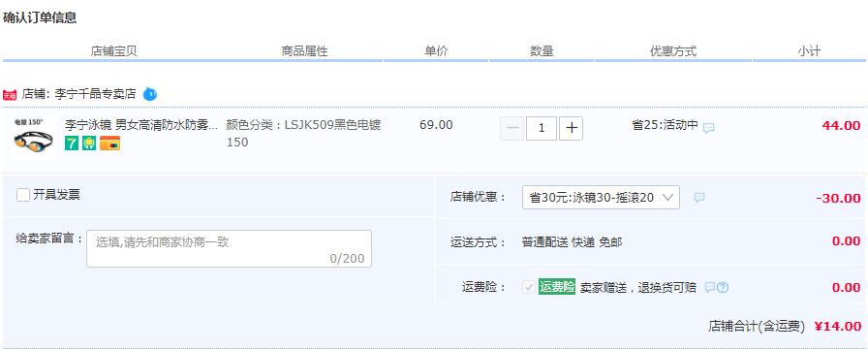This screenshot has height=350, width=868.
Task: Open shop link 李宁千晶专卖店
Action: [95, 94]
